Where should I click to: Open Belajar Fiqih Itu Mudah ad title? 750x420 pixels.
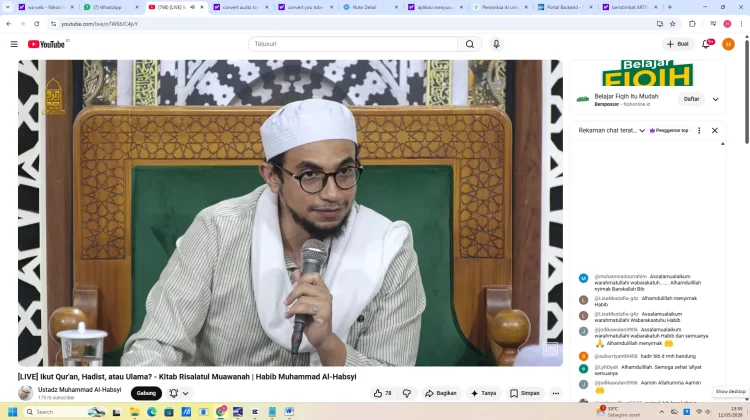(626, 96)
